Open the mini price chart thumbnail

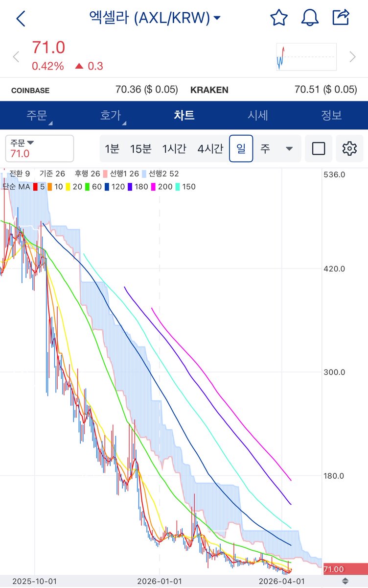[306, 57]
